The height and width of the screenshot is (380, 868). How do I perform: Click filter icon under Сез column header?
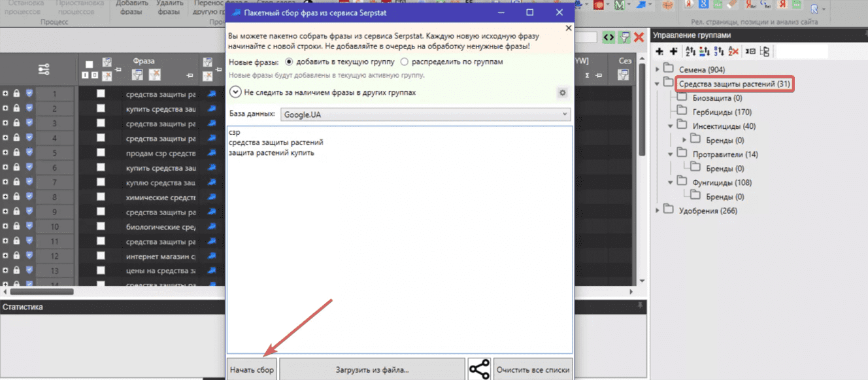coord(624,75)
